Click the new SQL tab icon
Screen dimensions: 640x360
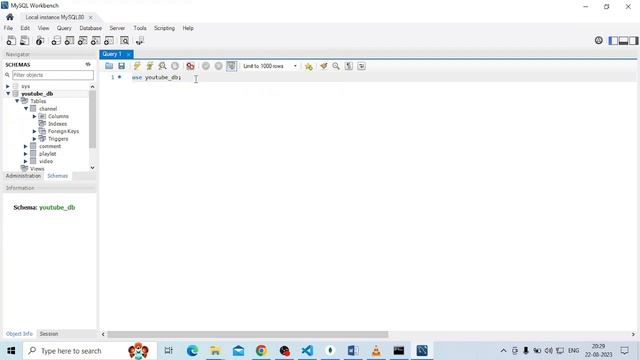(x=11, y=40)
